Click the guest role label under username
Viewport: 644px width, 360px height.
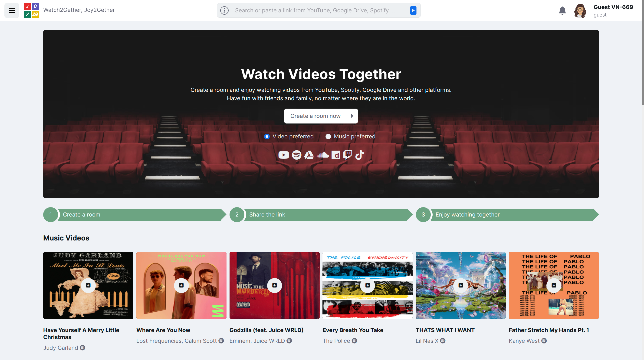600,15
